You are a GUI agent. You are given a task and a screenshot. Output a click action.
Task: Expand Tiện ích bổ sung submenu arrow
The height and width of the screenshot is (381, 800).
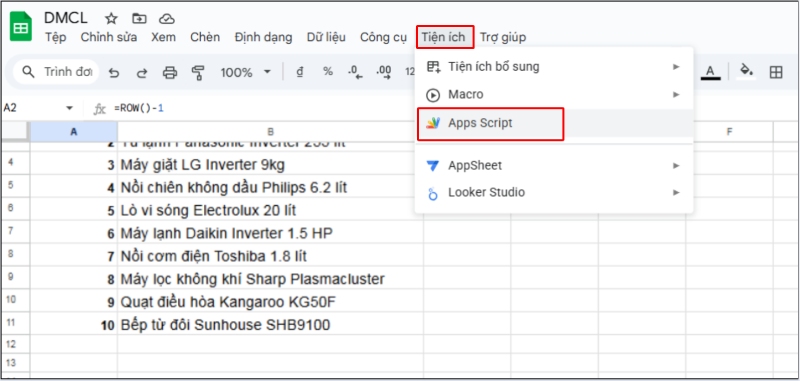click(x=676, y=67)
